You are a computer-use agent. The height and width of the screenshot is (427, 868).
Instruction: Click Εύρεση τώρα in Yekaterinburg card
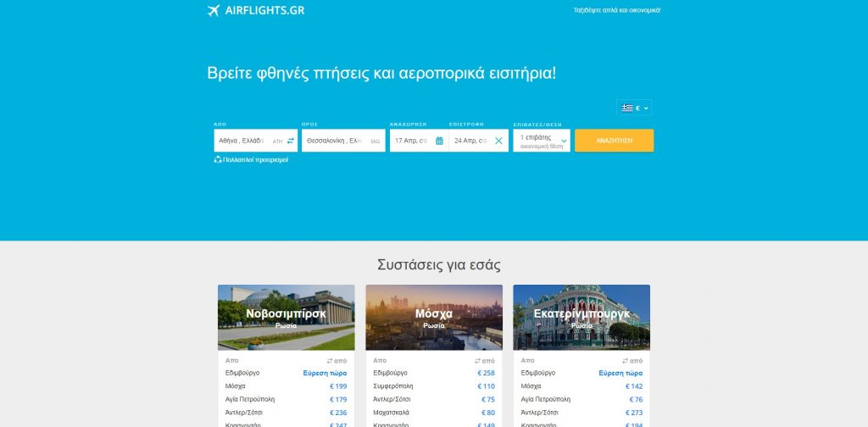[620, 374]
